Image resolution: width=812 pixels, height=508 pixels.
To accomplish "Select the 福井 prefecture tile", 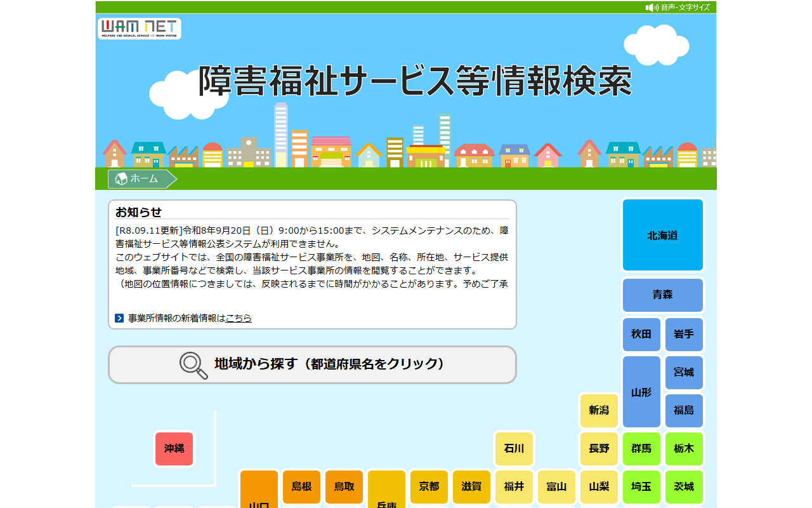I will click(x=514, y=486).
